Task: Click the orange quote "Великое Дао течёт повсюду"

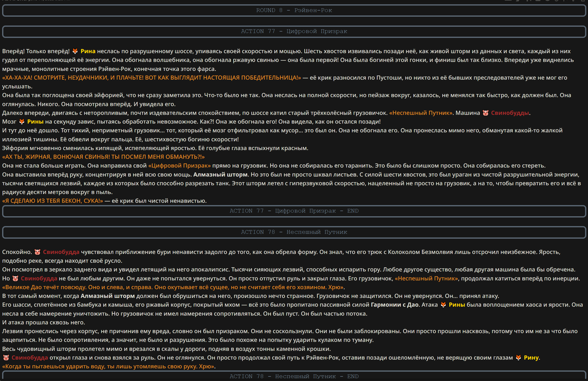Action: [x=173, y=287]
